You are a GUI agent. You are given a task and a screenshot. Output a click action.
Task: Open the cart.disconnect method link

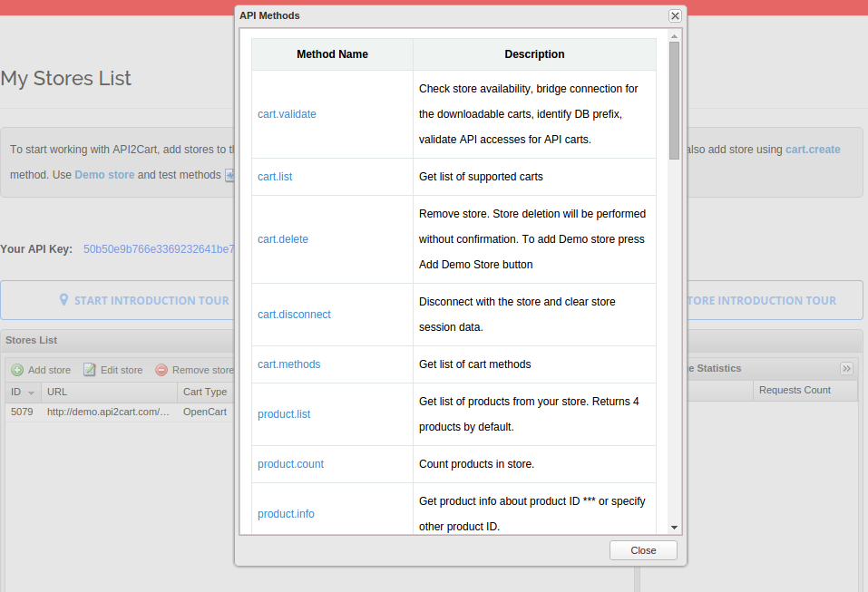pos(294,314)
